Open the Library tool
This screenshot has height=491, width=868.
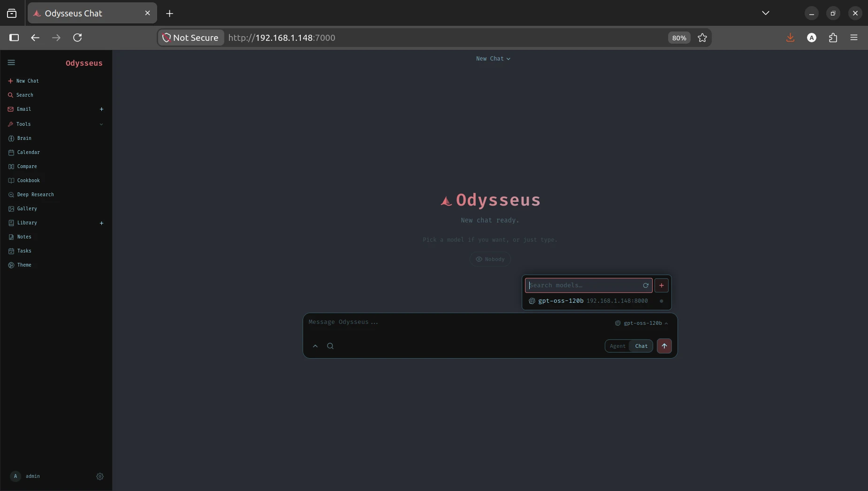(23, 222)
